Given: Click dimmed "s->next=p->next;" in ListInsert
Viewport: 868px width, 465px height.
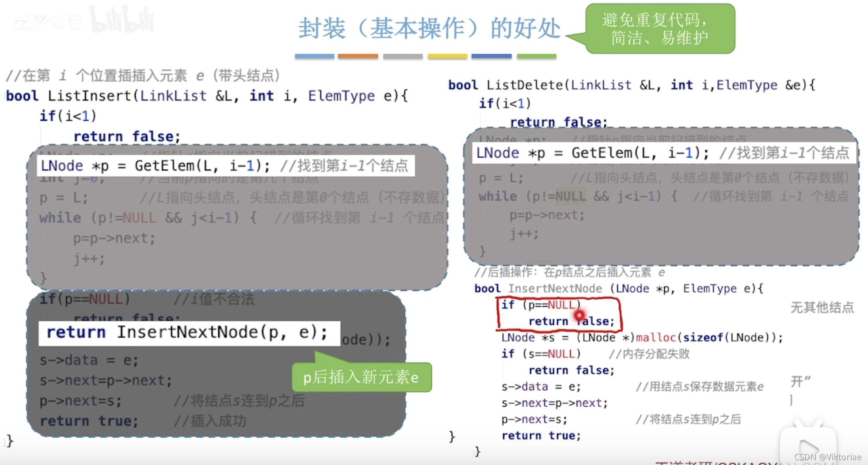Looking at the screenshot, I should point(106,380).
